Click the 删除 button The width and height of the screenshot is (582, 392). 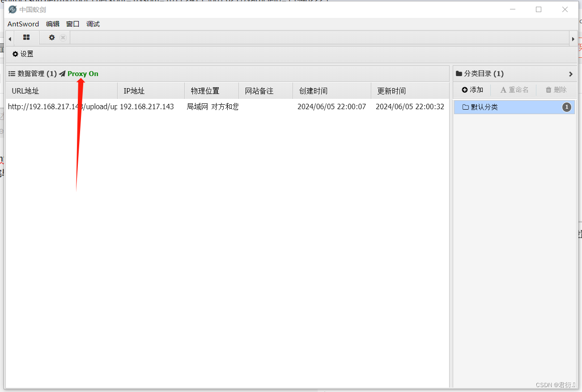pos(556,90)
